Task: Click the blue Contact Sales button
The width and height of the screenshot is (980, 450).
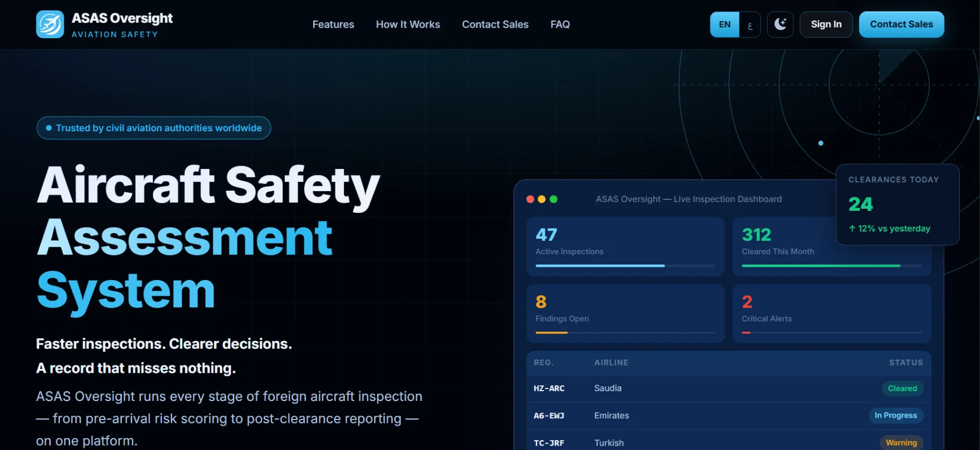Action: click(x=902, y=25)
